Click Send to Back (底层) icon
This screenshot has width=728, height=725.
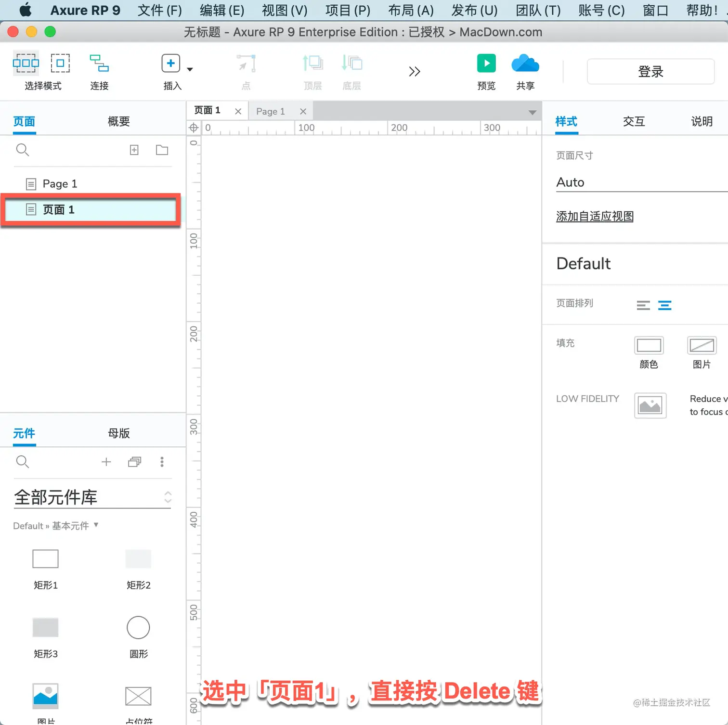[351, 63]
